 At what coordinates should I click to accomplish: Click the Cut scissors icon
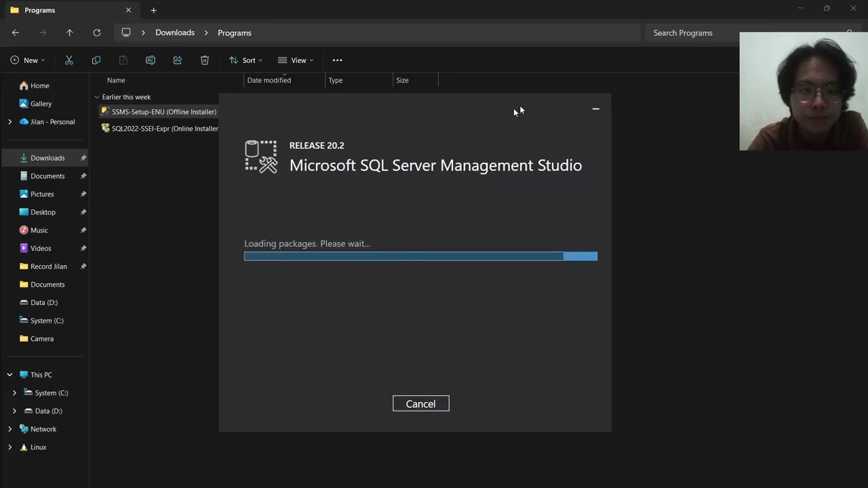(x=69, y=60)
